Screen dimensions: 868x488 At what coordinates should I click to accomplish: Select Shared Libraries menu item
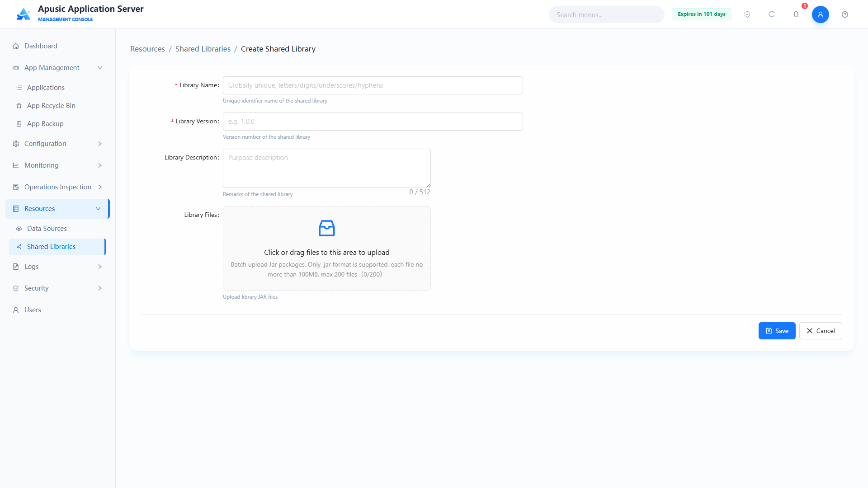coord(57,247)
